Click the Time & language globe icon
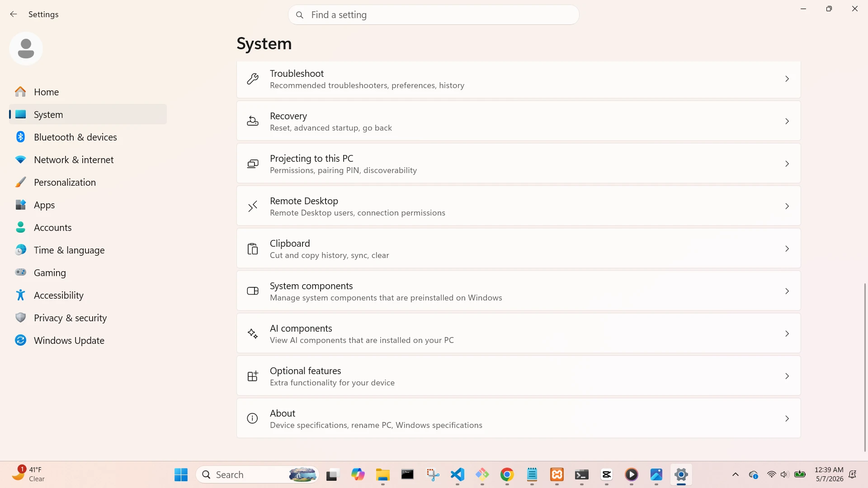 coord(20,250)
